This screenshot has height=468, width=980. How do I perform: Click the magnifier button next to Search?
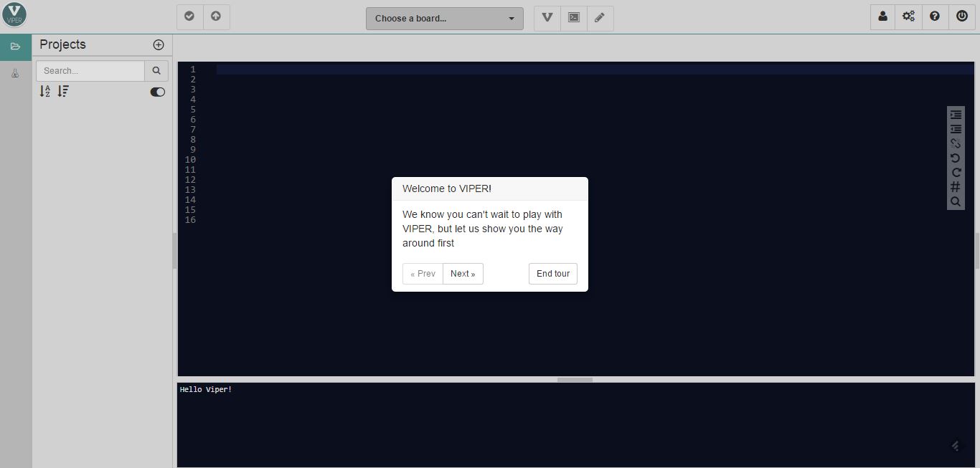156,71
